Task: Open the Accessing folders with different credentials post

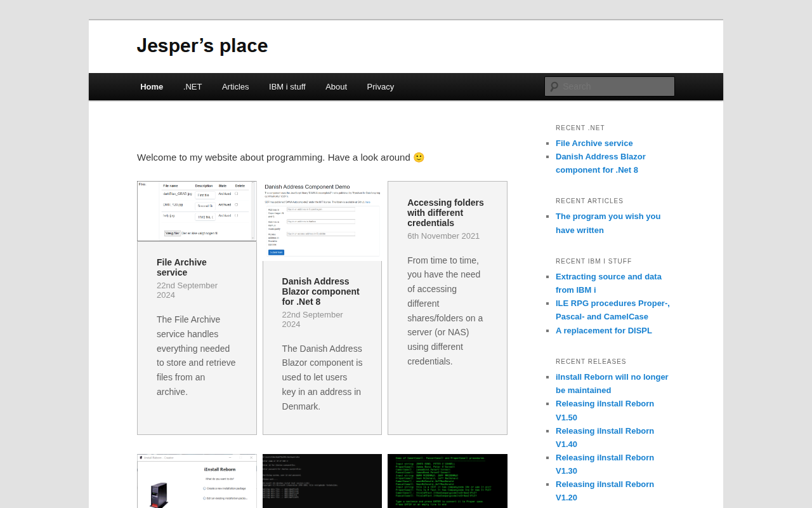Action: pos(445,213)
